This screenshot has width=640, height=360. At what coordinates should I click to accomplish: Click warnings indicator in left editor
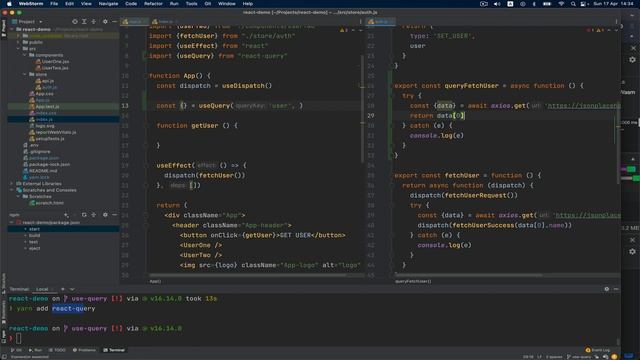tap(344, 30)
